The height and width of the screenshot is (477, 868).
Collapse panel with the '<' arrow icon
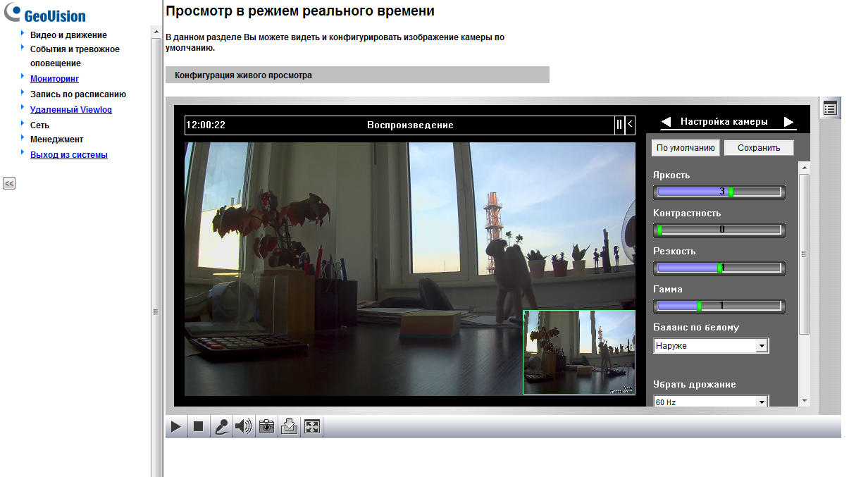pos(630,125)
